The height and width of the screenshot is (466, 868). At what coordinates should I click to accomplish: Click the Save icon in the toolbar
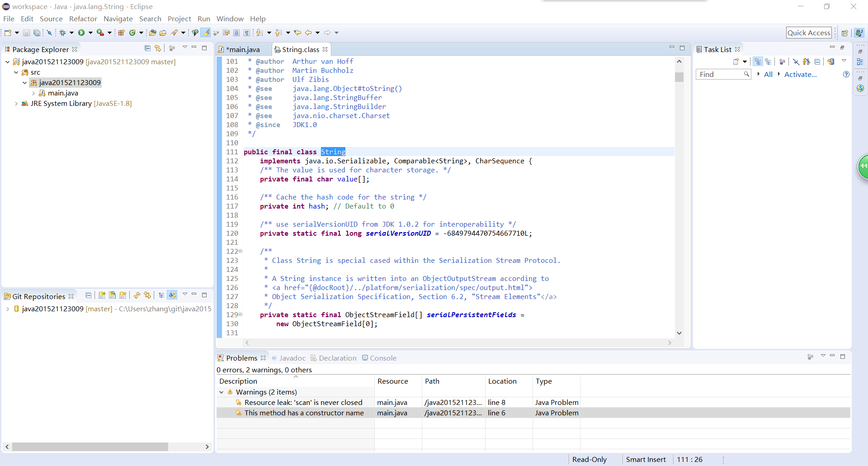(x=26, y=33)
